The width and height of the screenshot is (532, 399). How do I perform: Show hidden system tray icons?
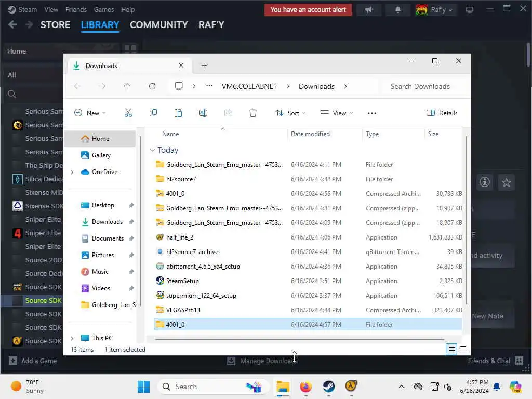[x=402, y=387]
